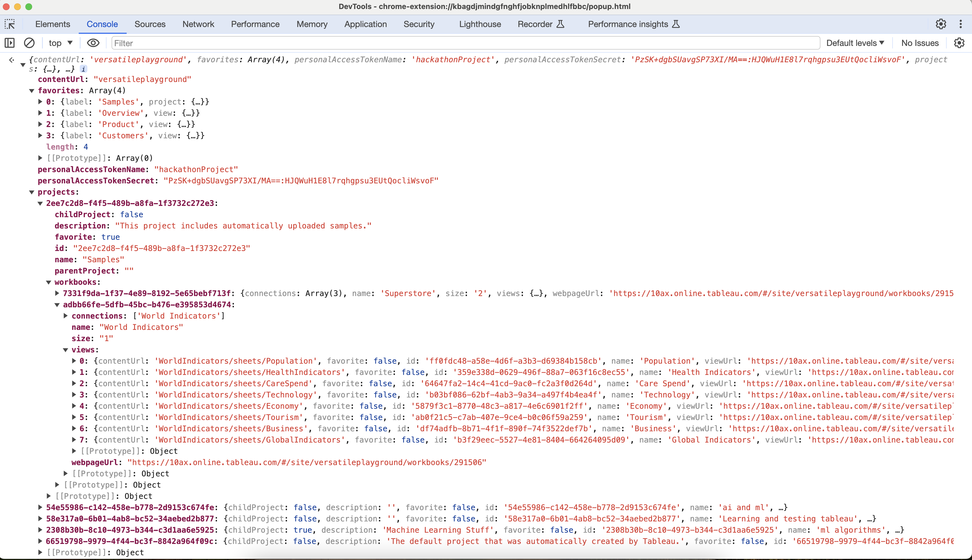Toggle the live expression eye icon
972x560 pixels.
point(93,43)
